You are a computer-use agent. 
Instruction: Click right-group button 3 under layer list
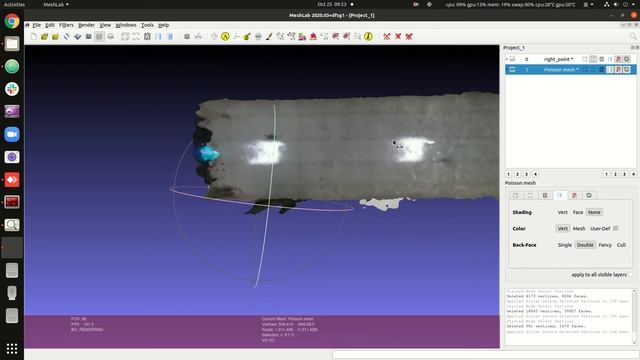[624, 174]
